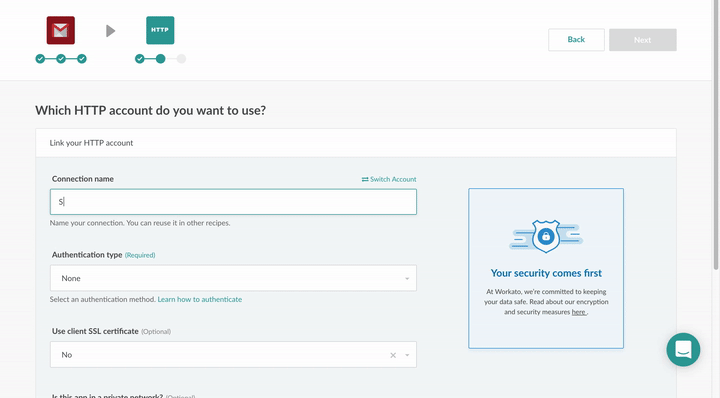Expand the Use client SSL certificate dropdown

(x=407, y=355)
